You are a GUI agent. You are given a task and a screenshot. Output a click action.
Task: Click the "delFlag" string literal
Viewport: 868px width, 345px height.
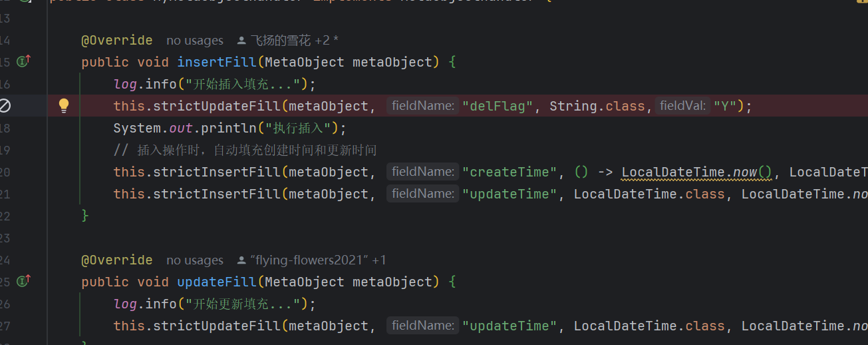(x=498, y=106)
